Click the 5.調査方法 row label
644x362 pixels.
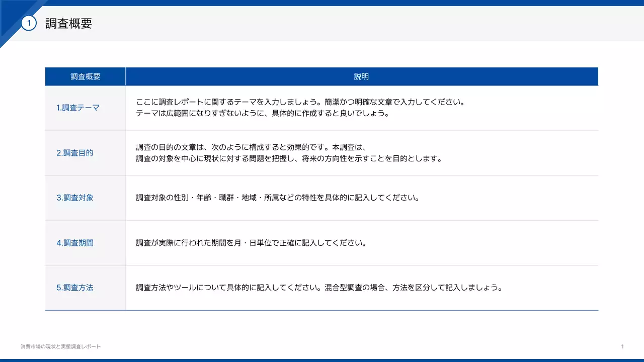point(74,287)
